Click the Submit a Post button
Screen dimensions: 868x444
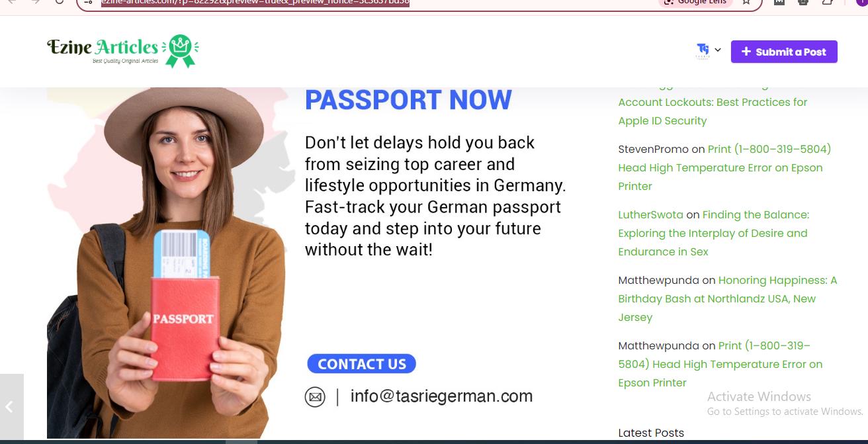point(784,52)
